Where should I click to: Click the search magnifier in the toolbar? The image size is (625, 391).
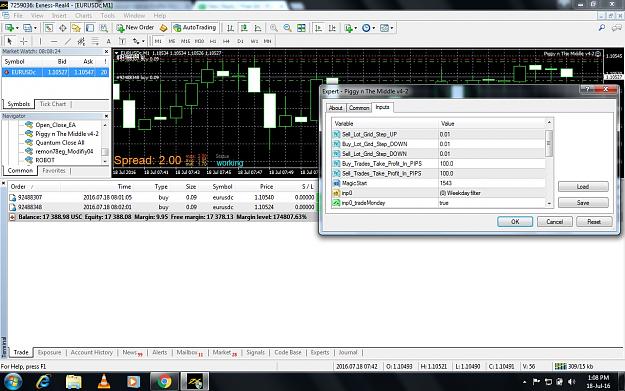pos(601,28)
